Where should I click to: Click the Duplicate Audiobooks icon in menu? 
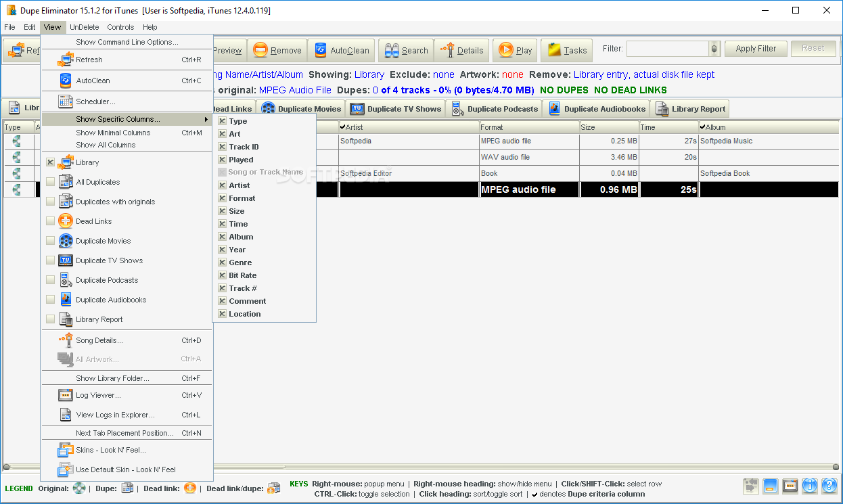coord(66,300)
